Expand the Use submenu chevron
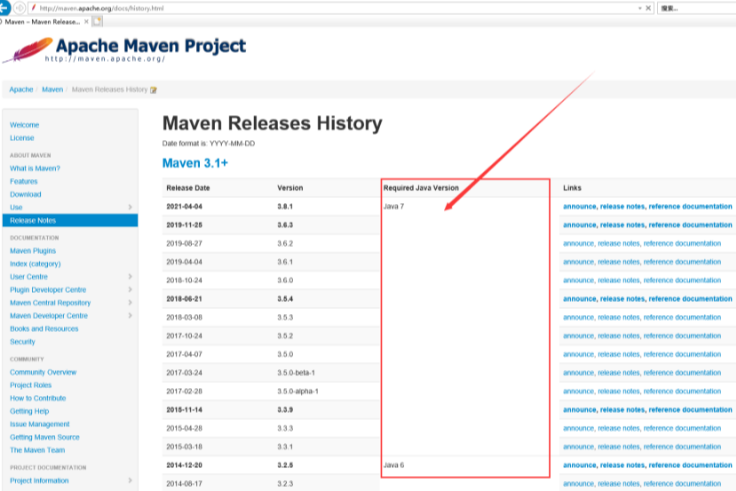 [130, 207]
